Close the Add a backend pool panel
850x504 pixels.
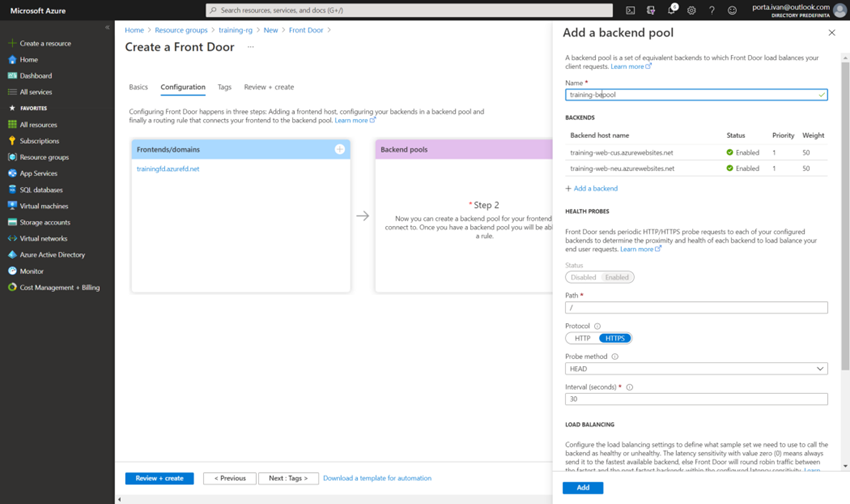832,33
